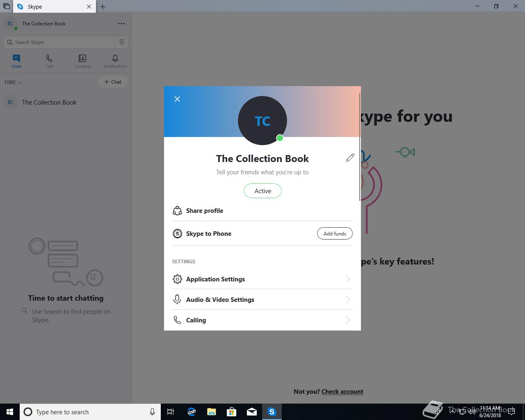The width and height of the screenshot is (525, 420).
Task: Change the Active presence status
Action: [262, 191]
